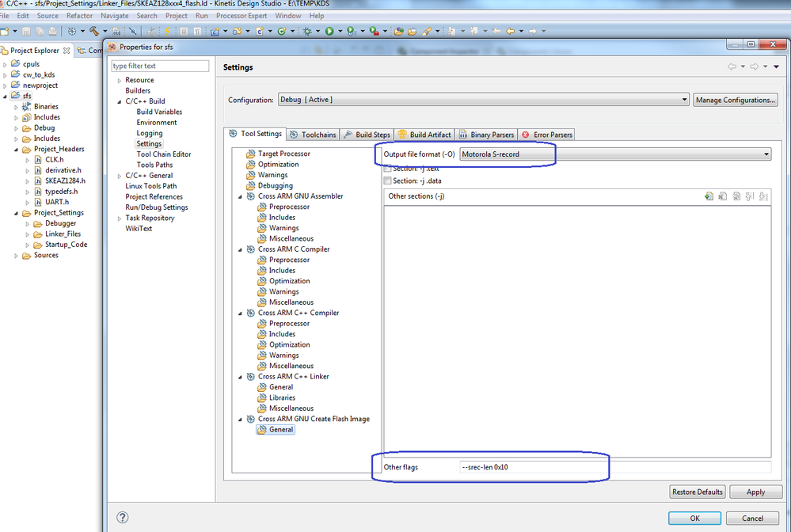Open the Processor Expert menu
This screenshot has height=532, width=791.
[241, 16]
